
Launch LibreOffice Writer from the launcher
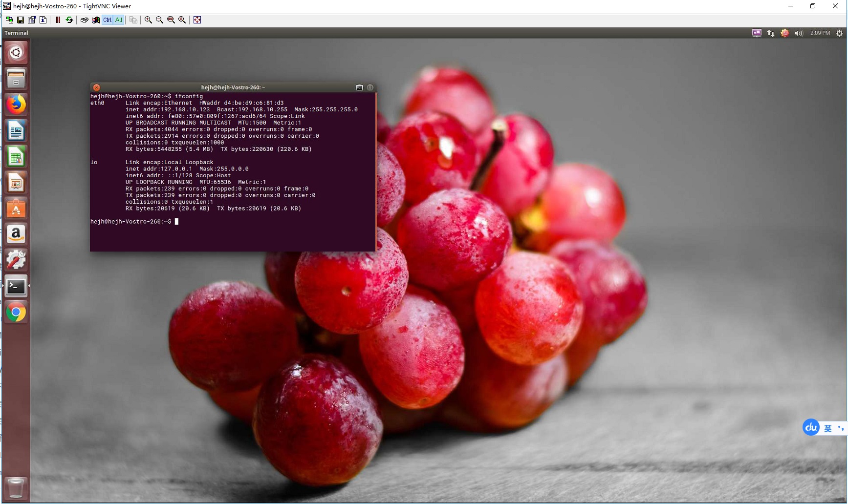point(16,130)
